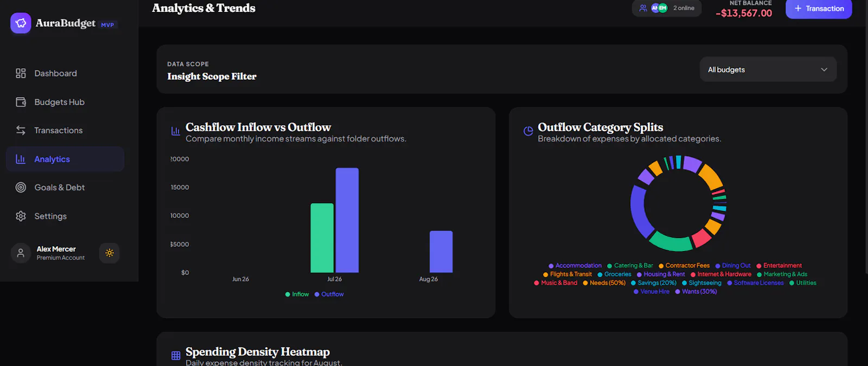Screen dimensions: 868x366
Task: Click the online users people icon
Action: pos(643,8)
